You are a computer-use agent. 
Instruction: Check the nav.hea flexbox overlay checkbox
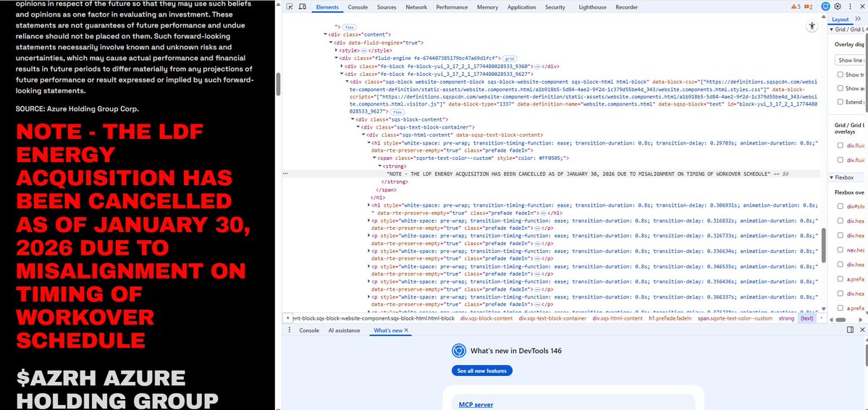tap(840, 250)
